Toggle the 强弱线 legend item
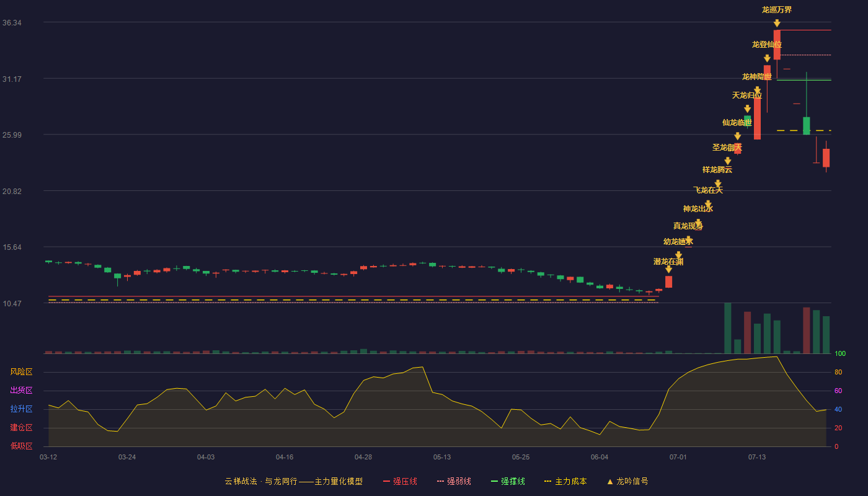The height and width of the screenshot is (496, 868). point(454,481)
